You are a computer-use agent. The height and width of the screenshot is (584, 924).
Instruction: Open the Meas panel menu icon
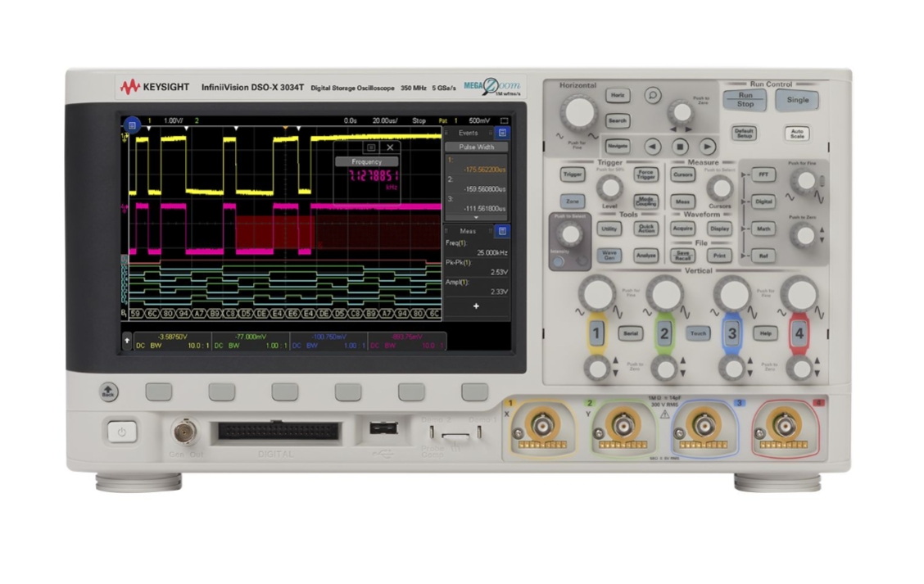[x=501, y=230]
